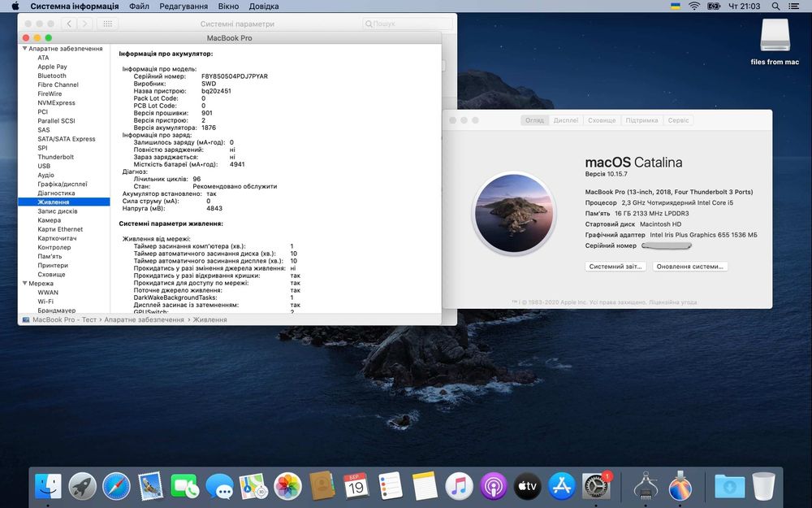Click 'Системний звіт...' button
The height and width of the screenshot is (508, 812).
pos(615,266)
